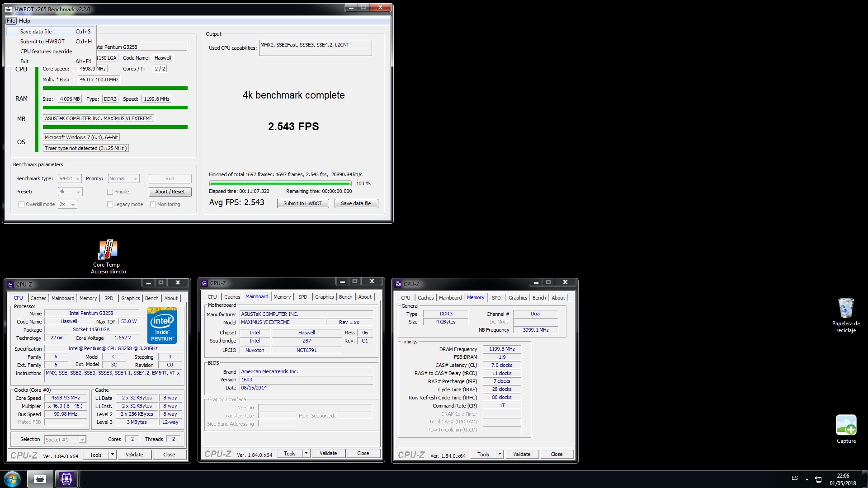Open the Help menu in HWBOT
This screenshot has height=488, width=868.
tap(24, 21)
